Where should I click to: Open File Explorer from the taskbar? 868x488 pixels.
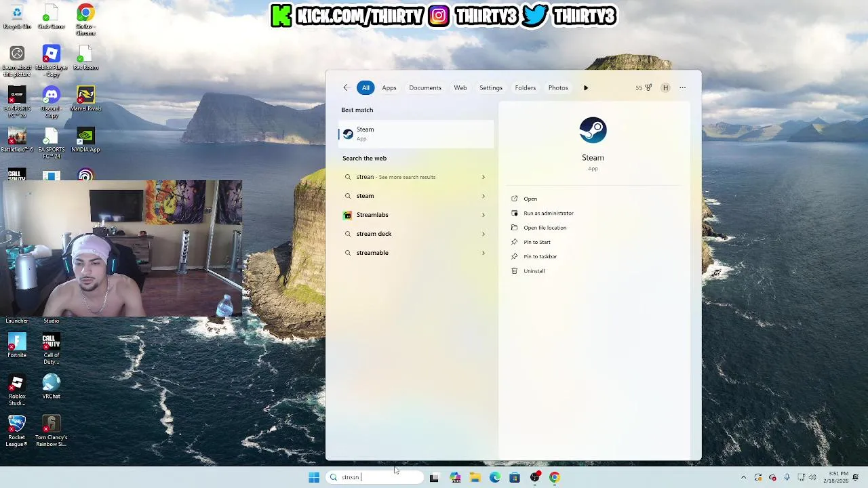point(475,477)
